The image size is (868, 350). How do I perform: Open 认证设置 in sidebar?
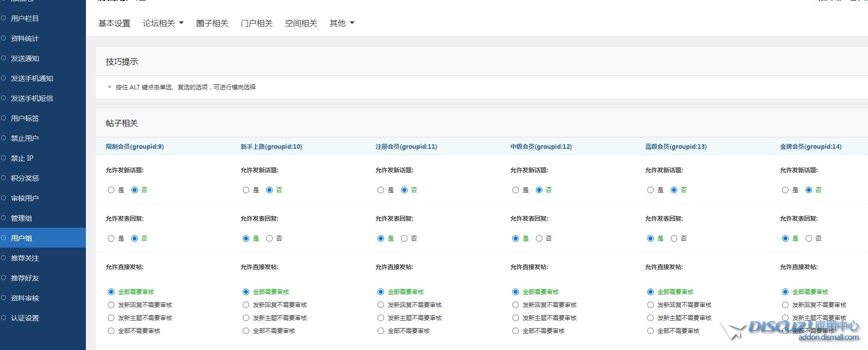tap(25, 318)
